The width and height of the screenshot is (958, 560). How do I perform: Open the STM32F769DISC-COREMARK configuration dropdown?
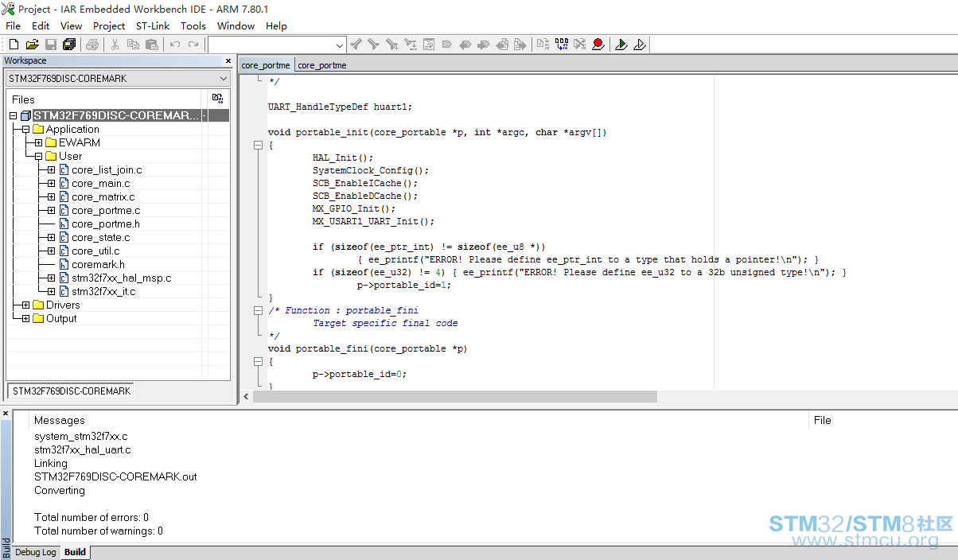(118, 79)
